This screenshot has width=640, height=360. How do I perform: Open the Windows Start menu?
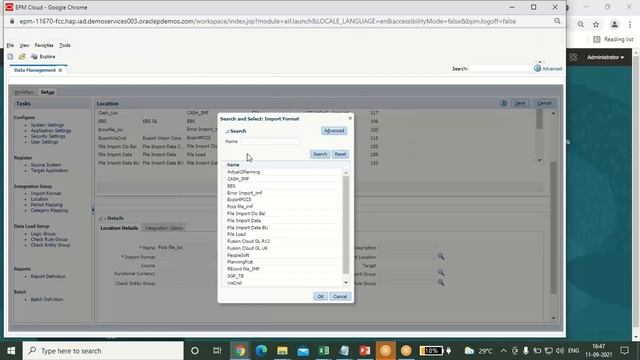pyautogui.click(x=11, y=351)
